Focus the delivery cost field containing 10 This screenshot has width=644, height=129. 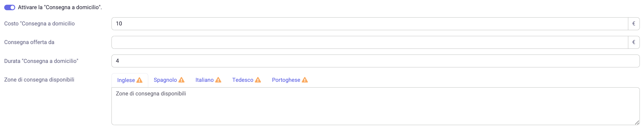point(370,24)
